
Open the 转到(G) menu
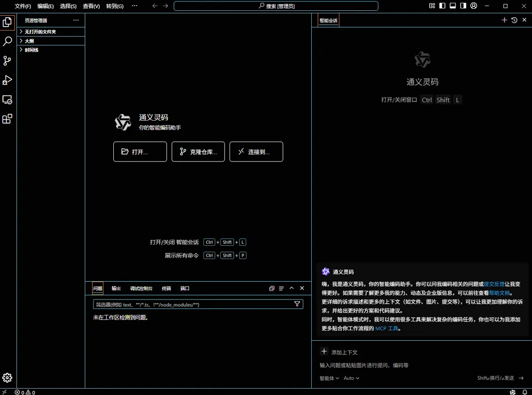[x=115, y=6]
